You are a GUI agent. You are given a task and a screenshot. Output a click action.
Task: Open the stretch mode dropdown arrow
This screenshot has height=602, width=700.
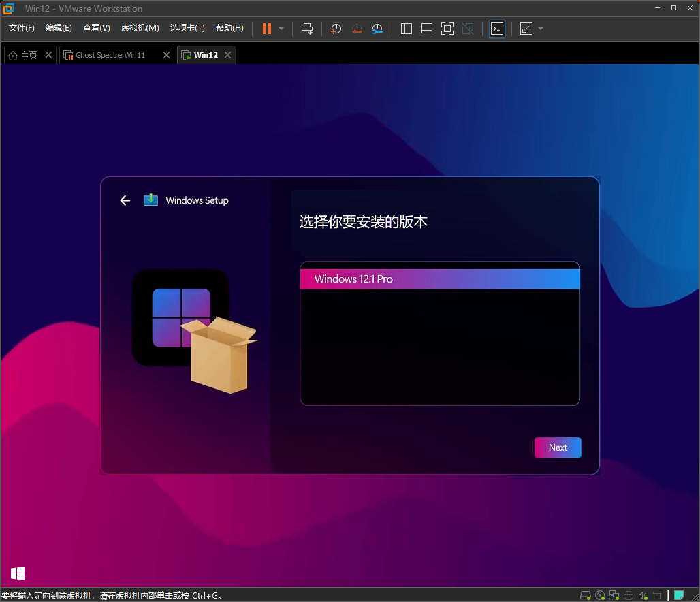(540, 29)
